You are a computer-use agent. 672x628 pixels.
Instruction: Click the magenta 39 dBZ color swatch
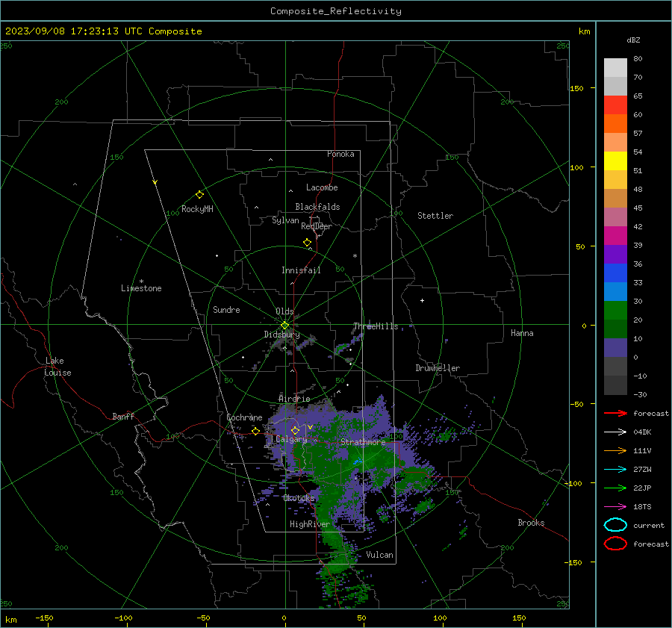pyautogui.click(x=615, y=236)
